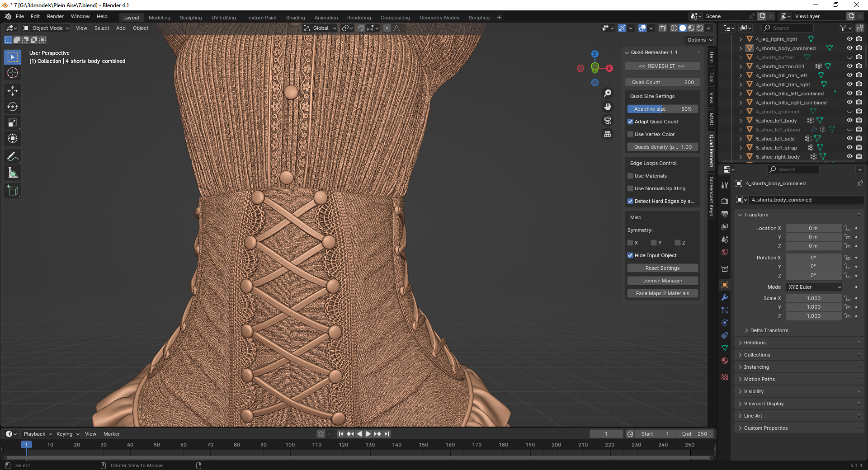Viewport: 868px width, 470px height.
Task: Select the Rotate tool
Action: click(13, 107)
